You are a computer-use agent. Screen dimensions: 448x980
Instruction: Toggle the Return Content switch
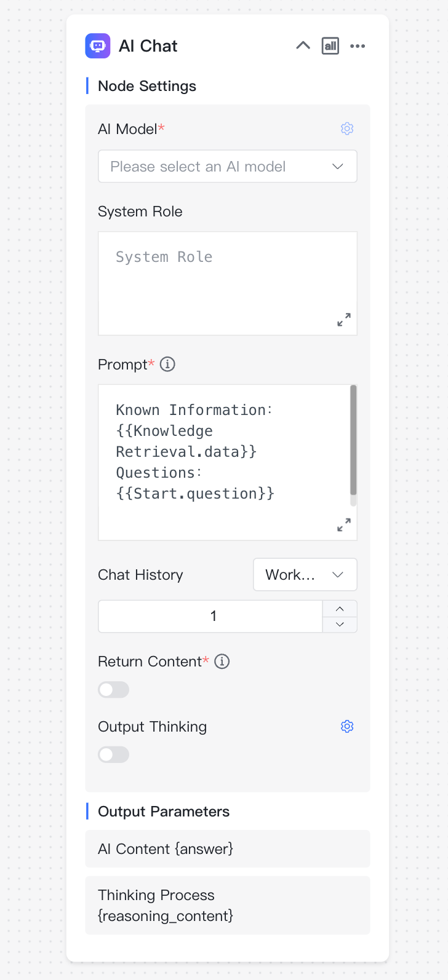[114, 690]
